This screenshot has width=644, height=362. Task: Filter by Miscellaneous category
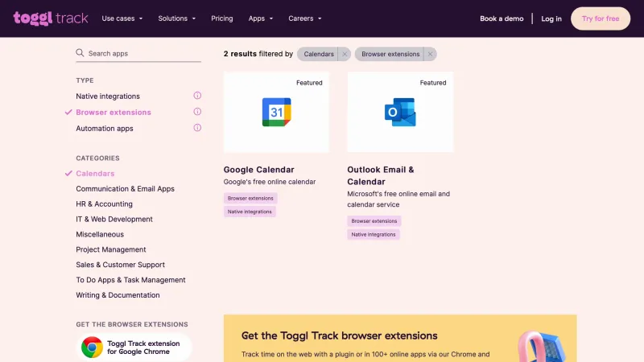[100, 234]
